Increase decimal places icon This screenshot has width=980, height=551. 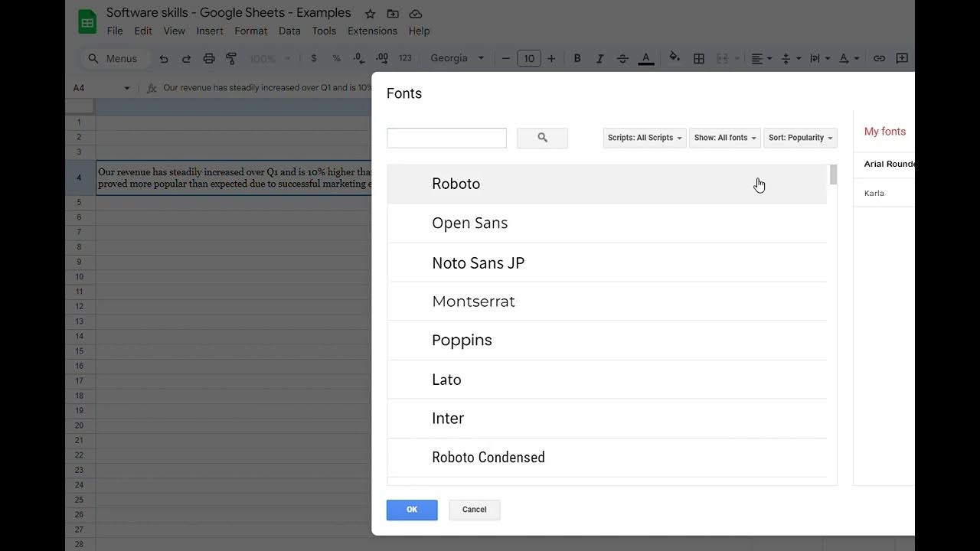pyautogui.click(x=382, y=58)
